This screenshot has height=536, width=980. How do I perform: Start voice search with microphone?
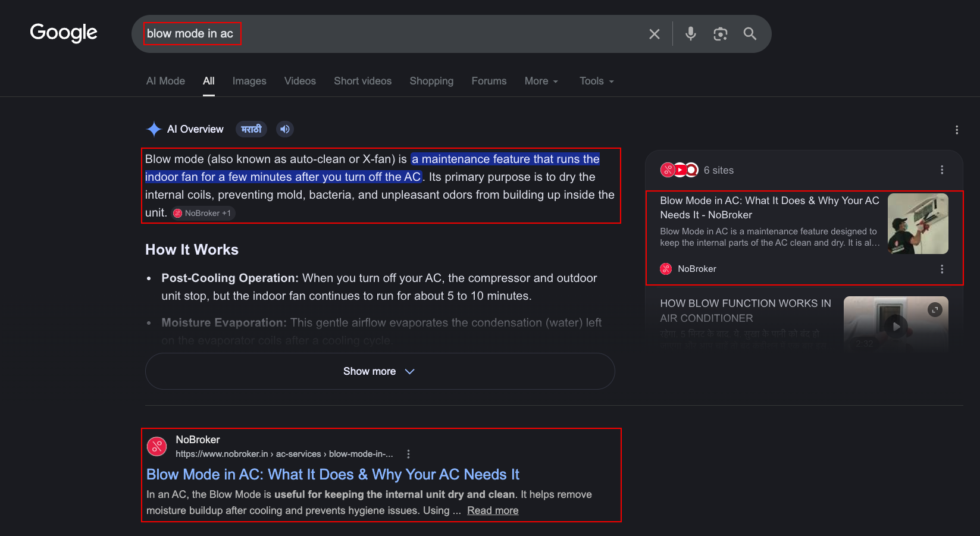tap(690, 34)
